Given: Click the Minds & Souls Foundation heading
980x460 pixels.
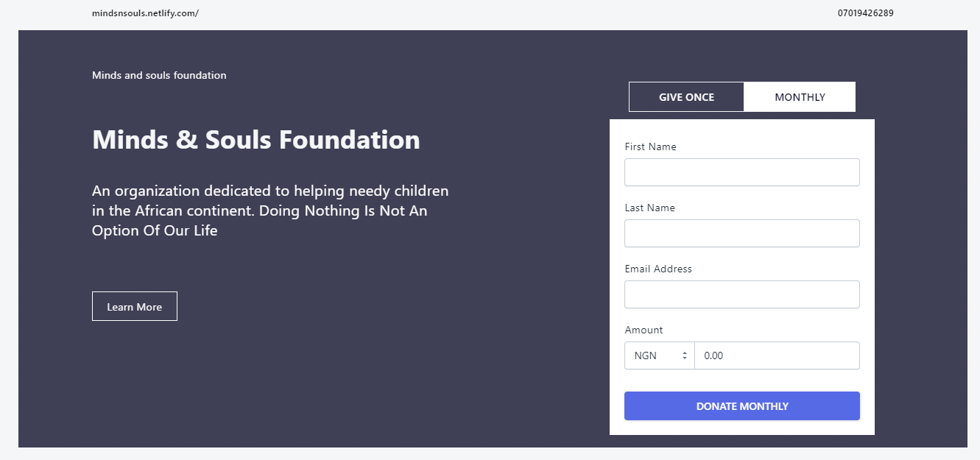Looking at the screenshot, I should point(256,140).
